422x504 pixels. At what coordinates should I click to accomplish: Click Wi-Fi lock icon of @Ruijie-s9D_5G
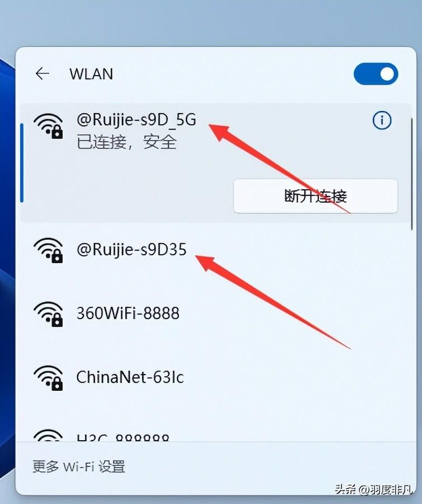coord(49,126)
